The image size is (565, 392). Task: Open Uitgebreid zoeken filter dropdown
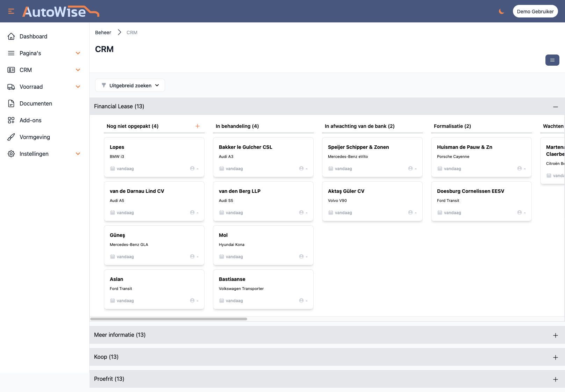(x=130, y=85)
